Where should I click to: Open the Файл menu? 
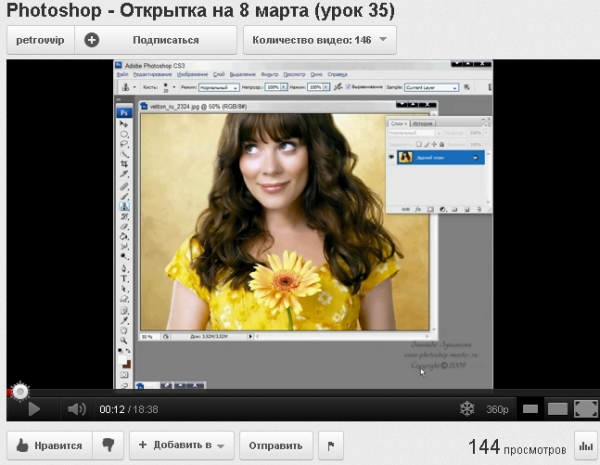pos(122,74)
